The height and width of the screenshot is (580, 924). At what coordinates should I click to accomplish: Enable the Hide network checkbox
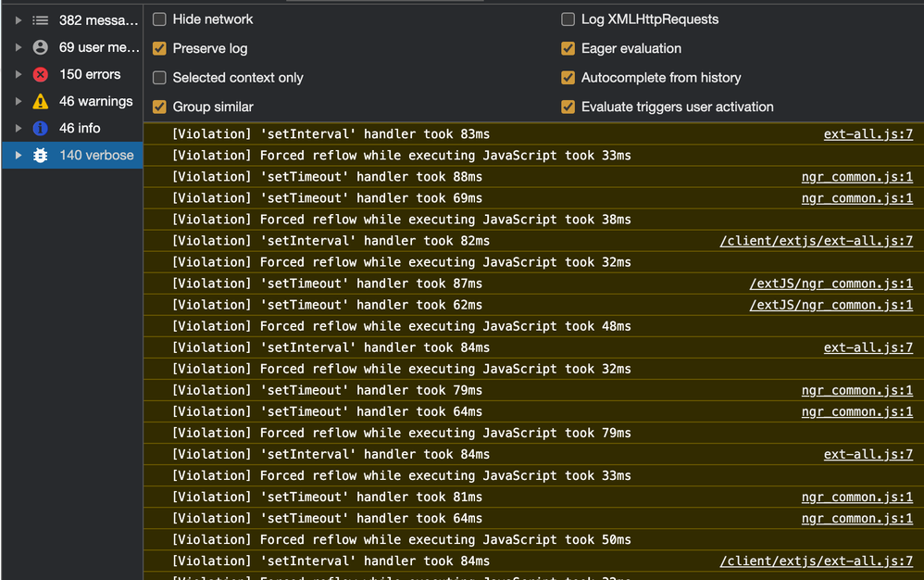159,19
